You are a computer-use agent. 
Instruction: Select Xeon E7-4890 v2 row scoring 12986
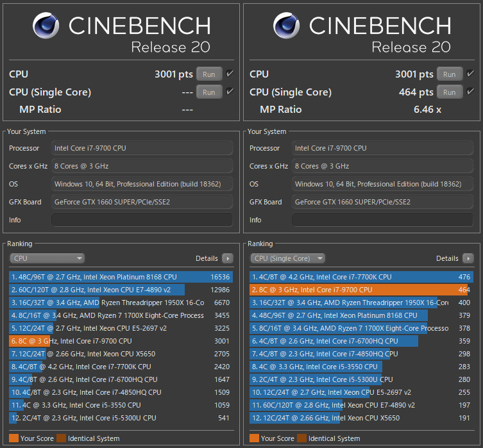(121, 290)
